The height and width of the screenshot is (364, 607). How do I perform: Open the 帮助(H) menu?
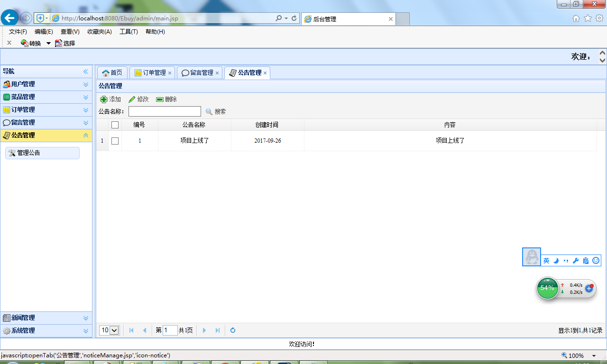[x=155, y=32]
